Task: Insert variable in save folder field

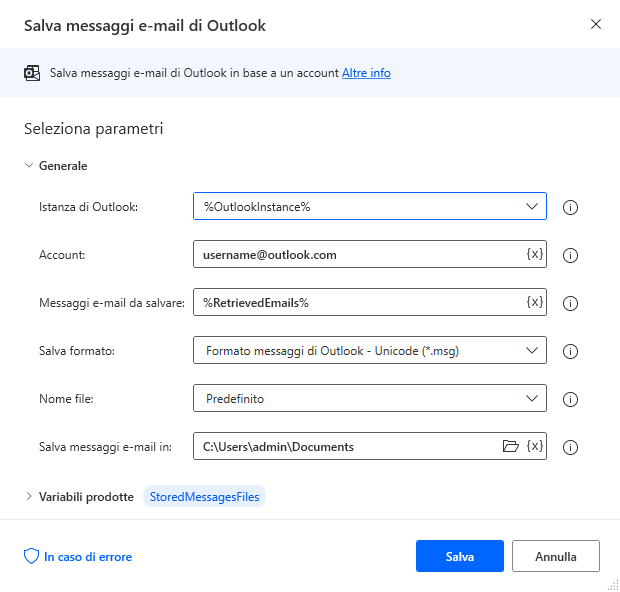Action: (x=535, y=446)
